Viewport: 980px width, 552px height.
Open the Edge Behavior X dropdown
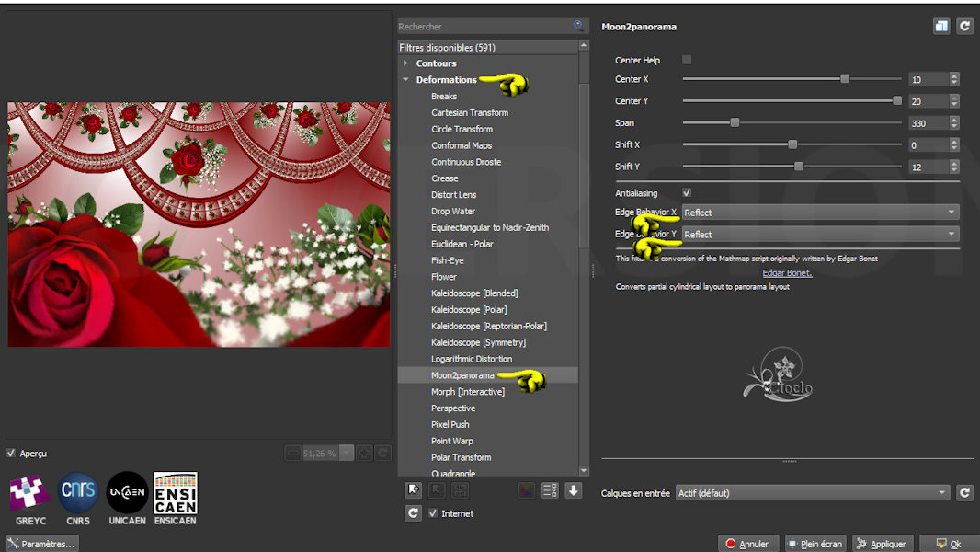pyautogui.click(x=820, y=213)
